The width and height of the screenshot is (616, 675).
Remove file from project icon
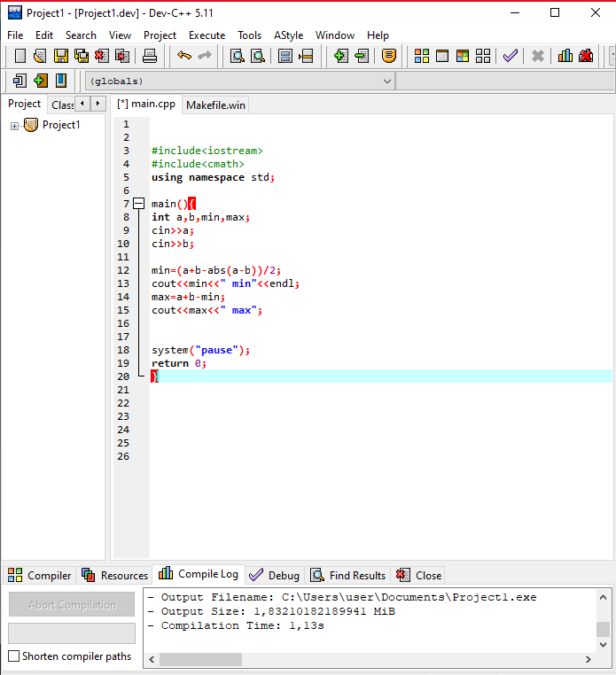point(362,56)
